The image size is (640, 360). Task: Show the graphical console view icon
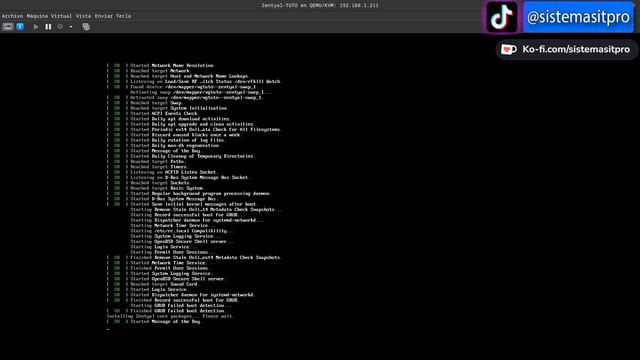point(8,27)
